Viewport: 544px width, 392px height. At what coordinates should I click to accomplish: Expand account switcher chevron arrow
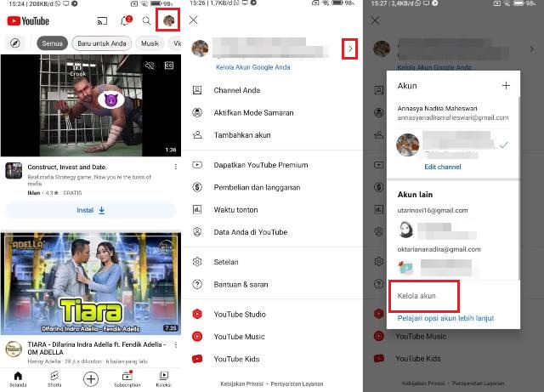click(x=349, y=48)
